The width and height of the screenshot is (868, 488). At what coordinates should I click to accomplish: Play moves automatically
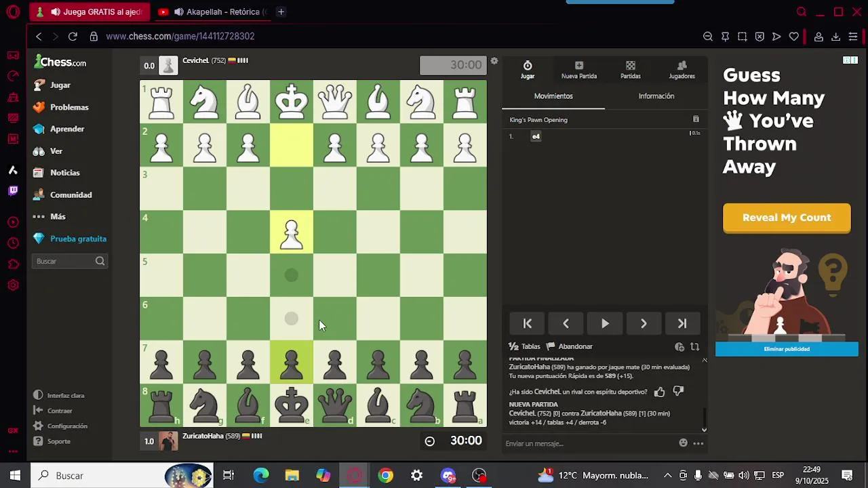[605, 324]
